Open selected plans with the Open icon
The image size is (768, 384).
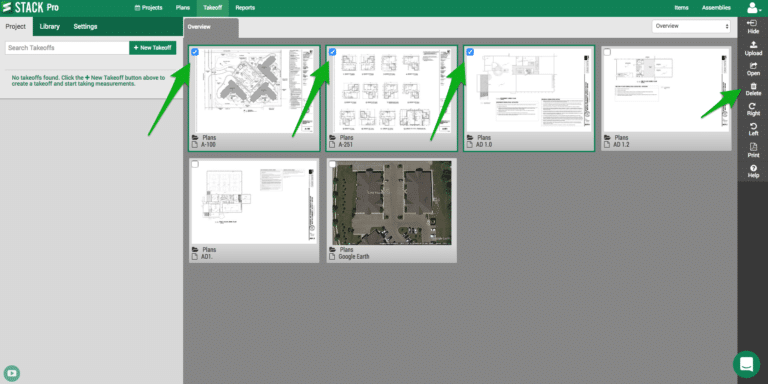point(753,69)
